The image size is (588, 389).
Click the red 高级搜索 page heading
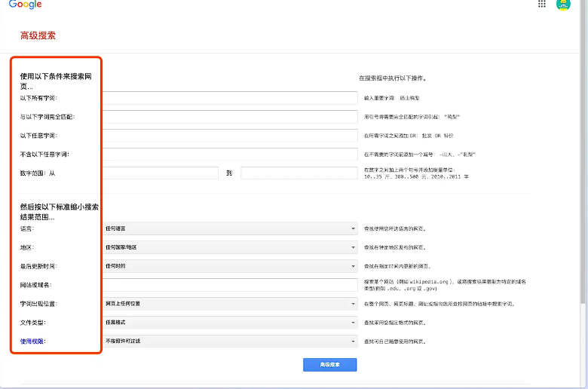(38, 35)
